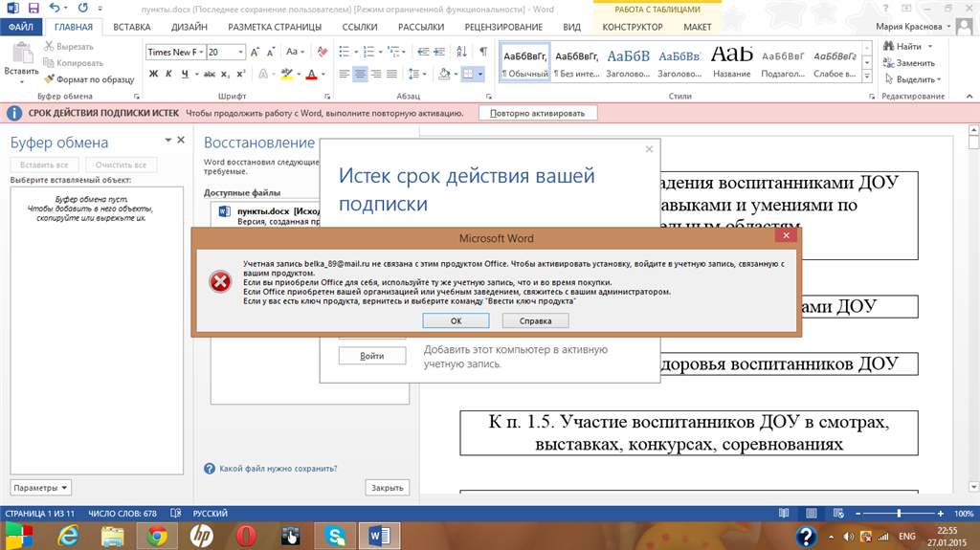Open multilevel list options
Screen dimensions: 980x550
393,52
